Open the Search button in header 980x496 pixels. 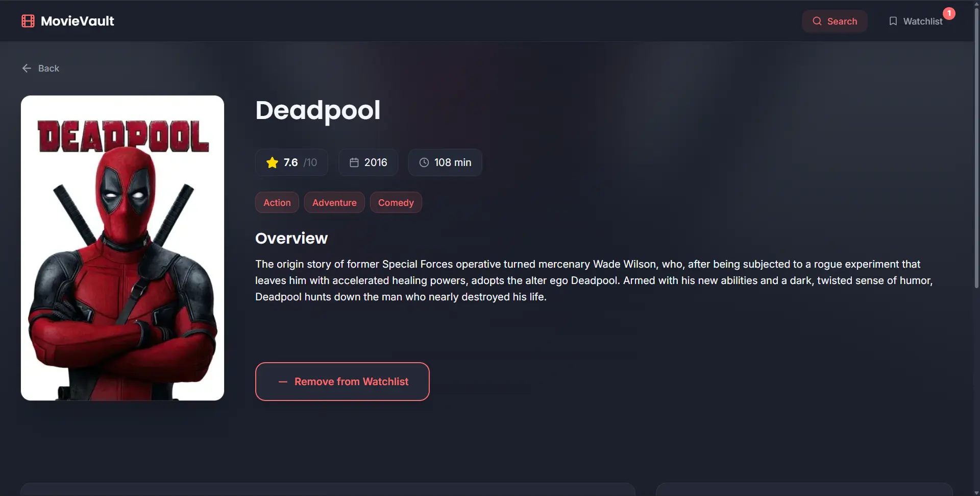click(835, 21)
